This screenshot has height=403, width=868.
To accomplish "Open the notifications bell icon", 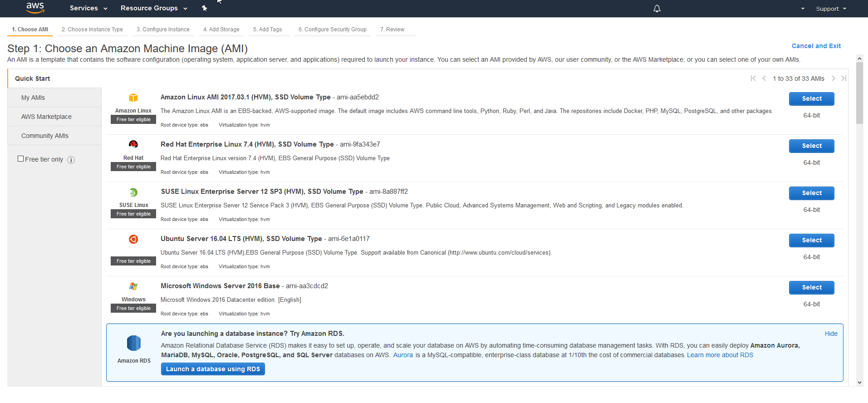I will [657, 9].
